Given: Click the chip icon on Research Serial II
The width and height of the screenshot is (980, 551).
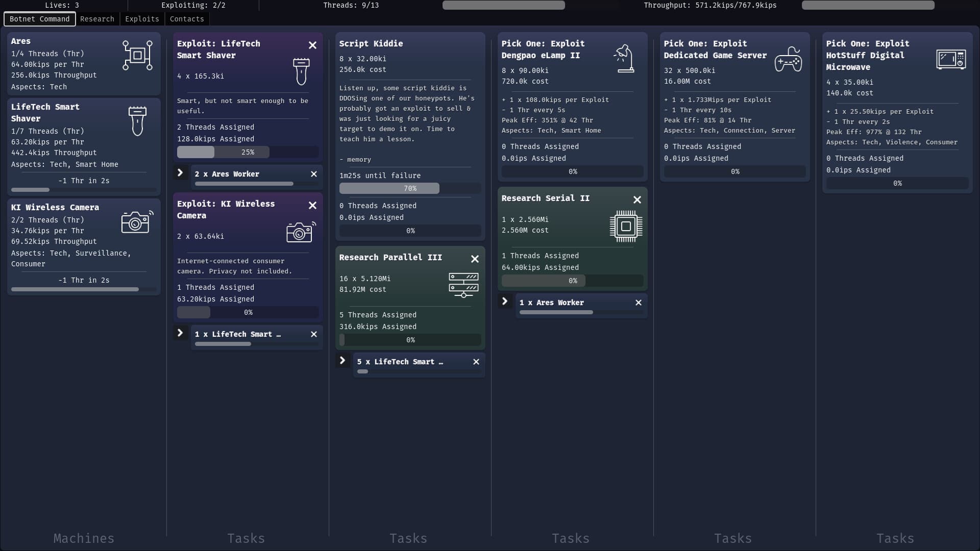Looking at the screenshot, I should point(626,226).
